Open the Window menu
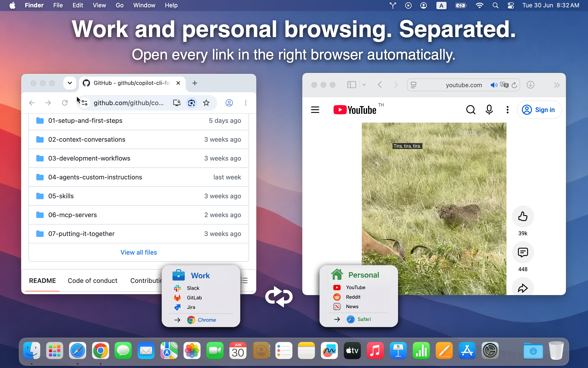 [144, 5]
